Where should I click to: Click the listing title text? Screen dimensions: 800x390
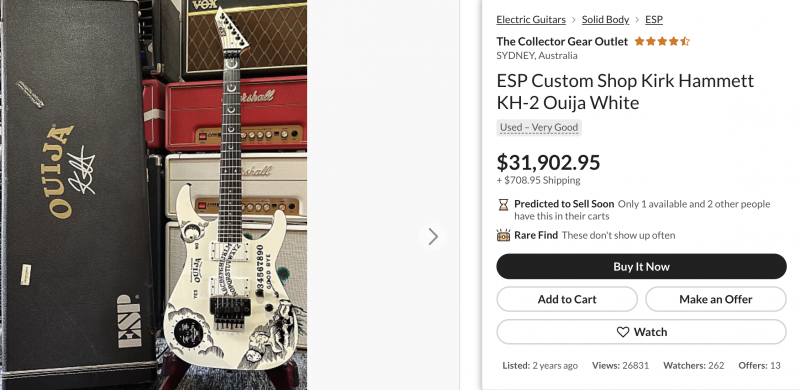click(625, 92)
